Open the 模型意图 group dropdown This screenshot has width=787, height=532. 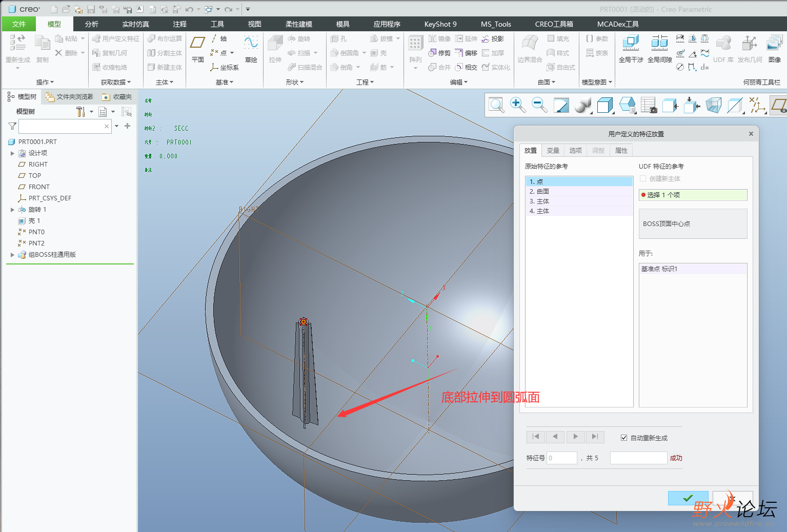coord(597,82)
